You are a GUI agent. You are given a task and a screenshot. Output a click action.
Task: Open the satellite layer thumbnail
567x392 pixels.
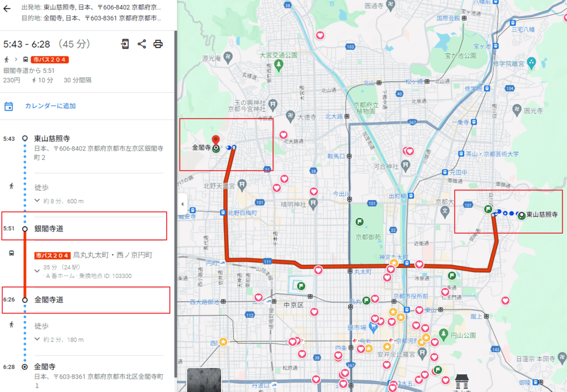(x=204, y=380)
